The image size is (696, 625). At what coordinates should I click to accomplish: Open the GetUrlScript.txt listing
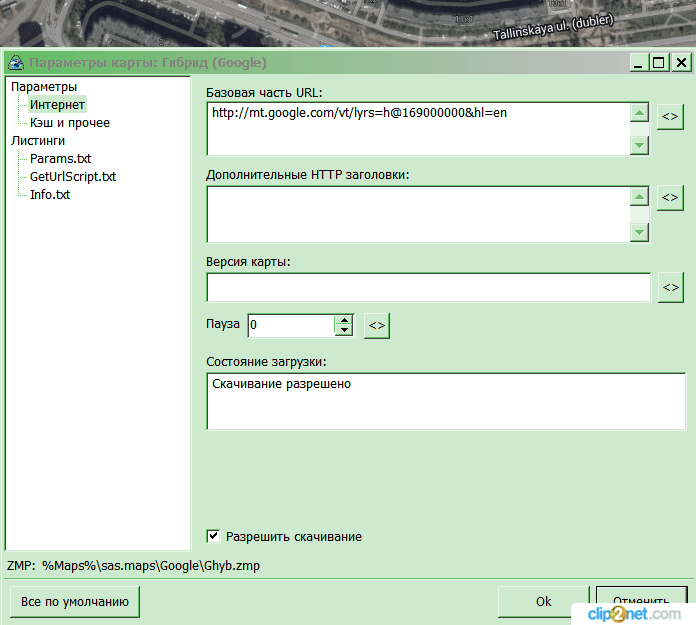pyautogui.click(x=73, y=177)
